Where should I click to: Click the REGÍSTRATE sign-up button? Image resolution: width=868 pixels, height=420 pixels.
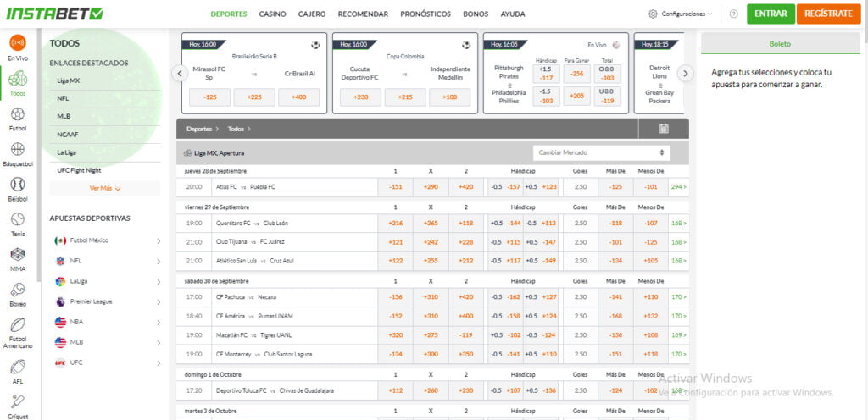click(828, 14)
